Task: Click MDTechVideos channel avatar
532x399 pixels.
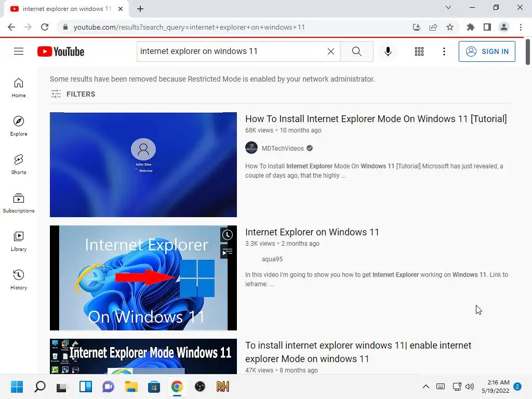Action: pos(251,148)
